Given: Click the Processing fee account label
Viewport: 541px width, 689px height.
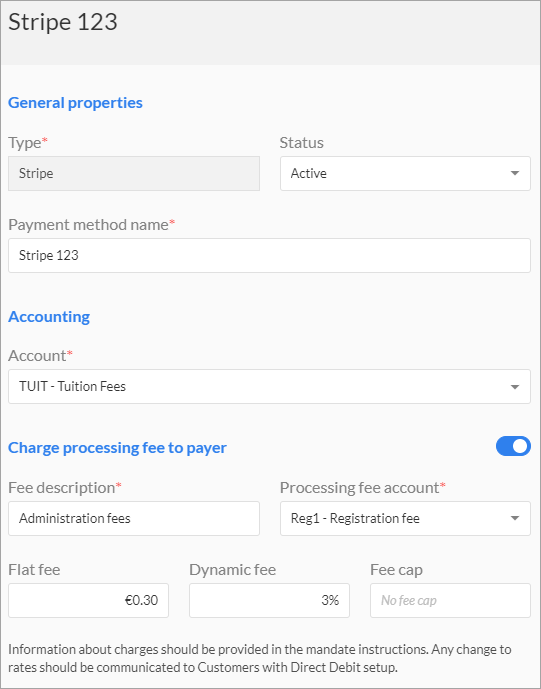Looking at the screenshot, I should click(x=363, y=488).
